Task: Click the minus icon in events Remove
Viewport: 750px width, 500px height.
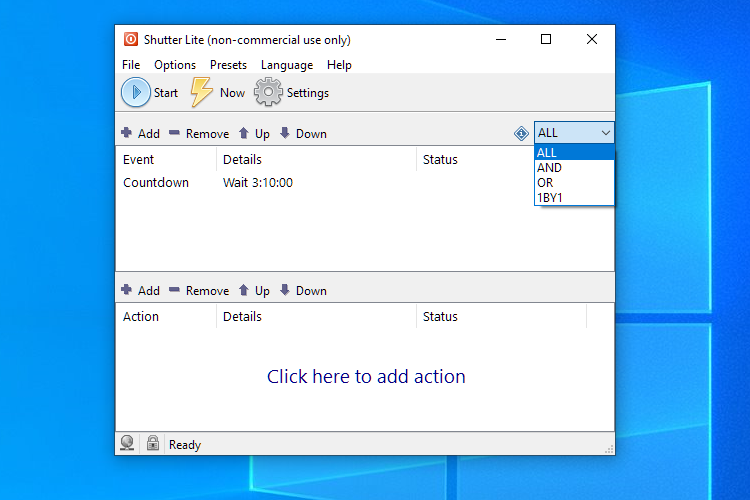Action: [174, 133]
